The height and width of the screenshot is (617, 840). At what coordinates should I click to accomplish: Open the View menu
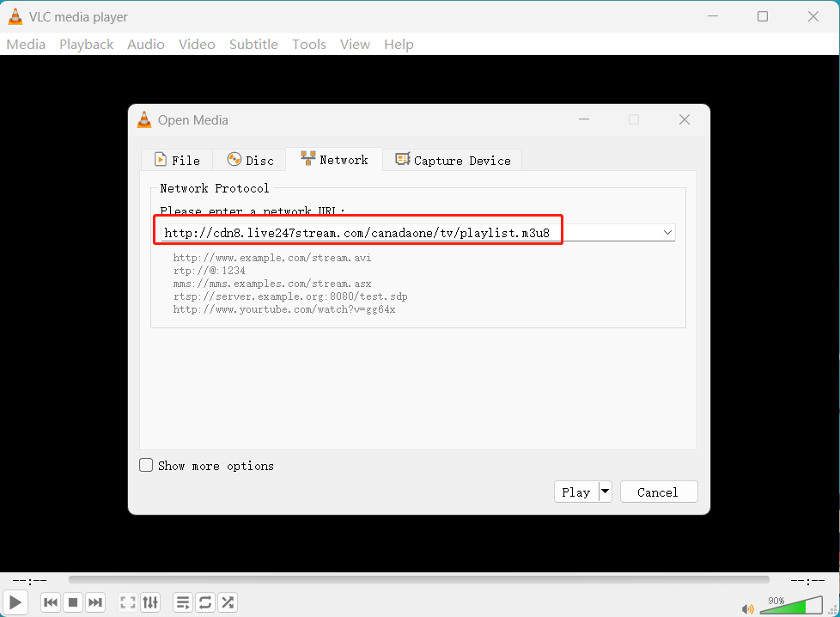[x=355, y=45]
